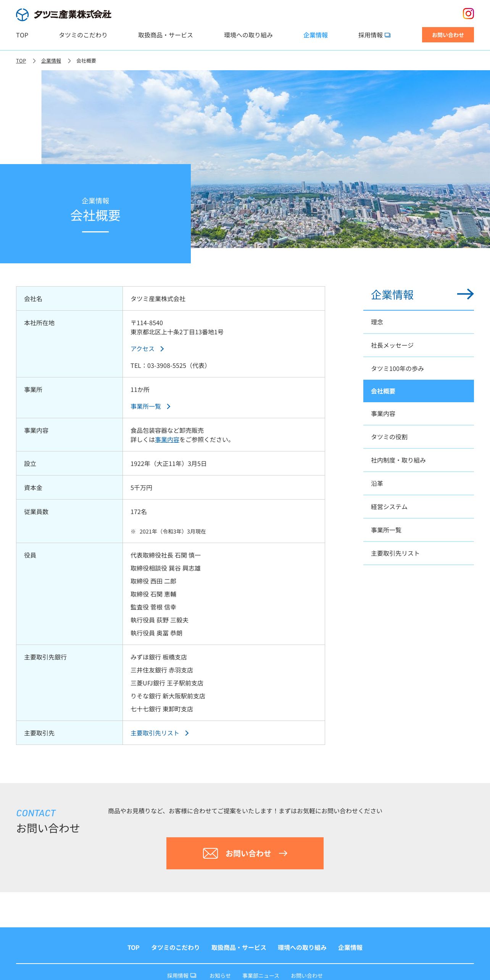Image resolution: width=490 pixels, height=980 pixels.
Task: Open 環境への取り組み in the top navigation
Action: coord(248,35)
